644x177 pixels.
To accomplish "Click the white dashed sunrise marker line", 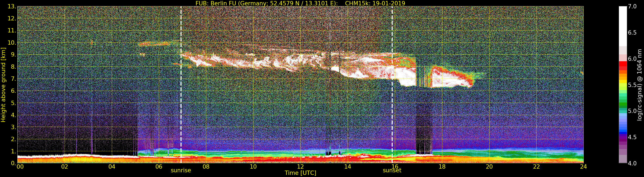I will [x=181, y=85].
